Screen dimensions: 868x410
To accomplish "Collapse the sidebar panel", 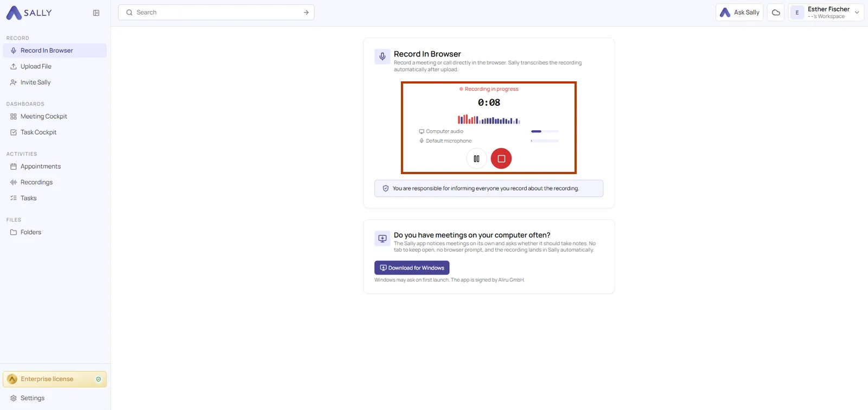I will tap(96, 13).
